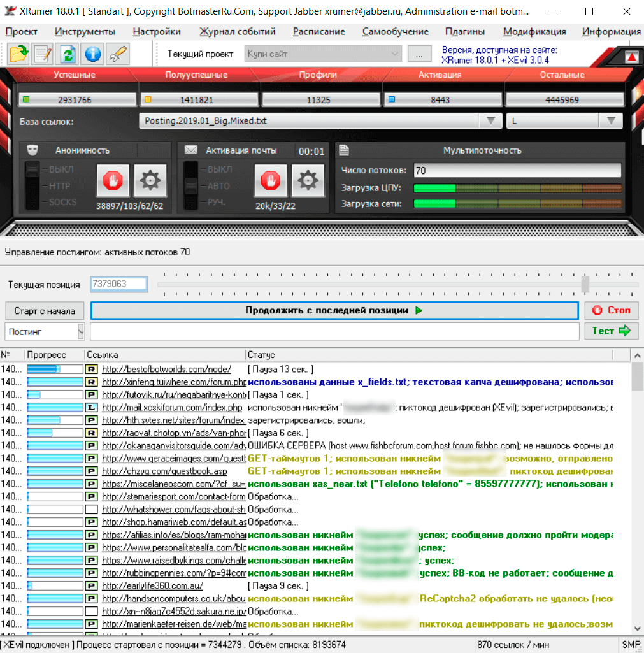Open the Настройки menu
The width and height of the screenshot is (644, 653).
pyautogui.click(x=157, y=32)
